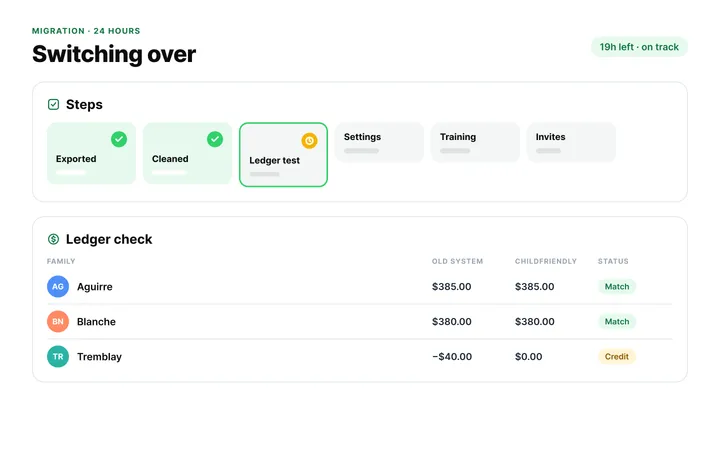Image resolution: width=720 pixels, height=450 pixels.
Task: Select the Ledger test step card
Action: pos(283,155)
